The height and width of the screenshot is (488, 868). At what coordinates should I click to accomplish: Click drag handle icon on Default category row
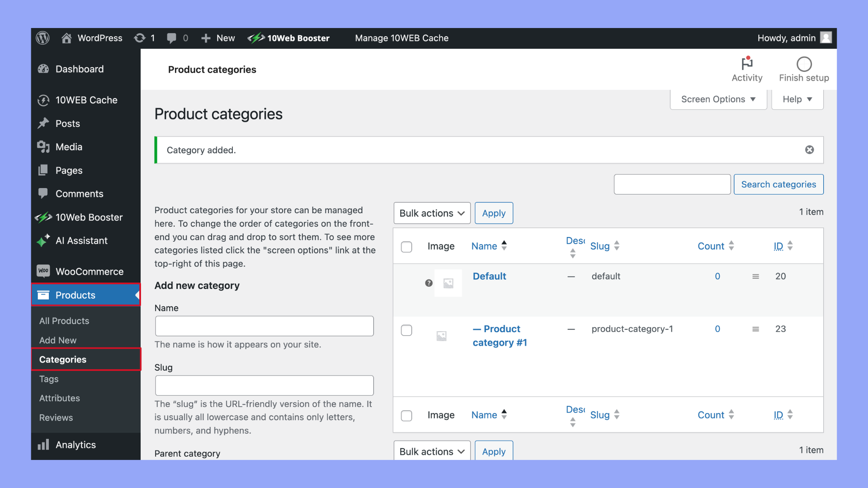(x=755, y=277)
